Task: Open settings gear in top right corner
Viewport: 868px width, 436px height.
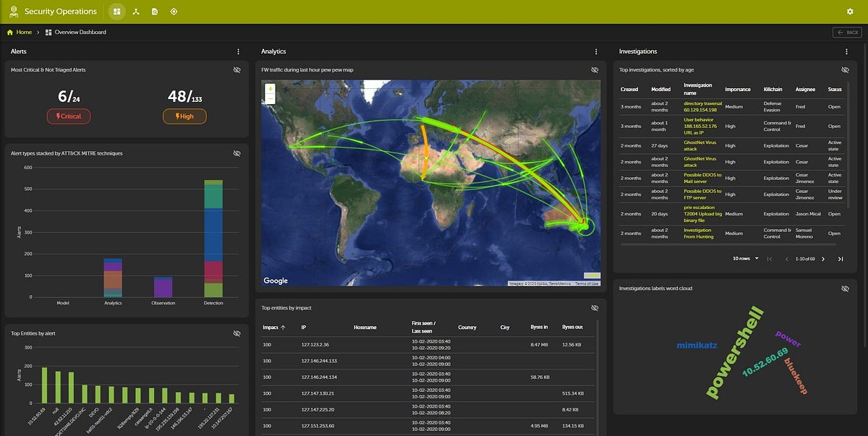Action: point(850,12)
